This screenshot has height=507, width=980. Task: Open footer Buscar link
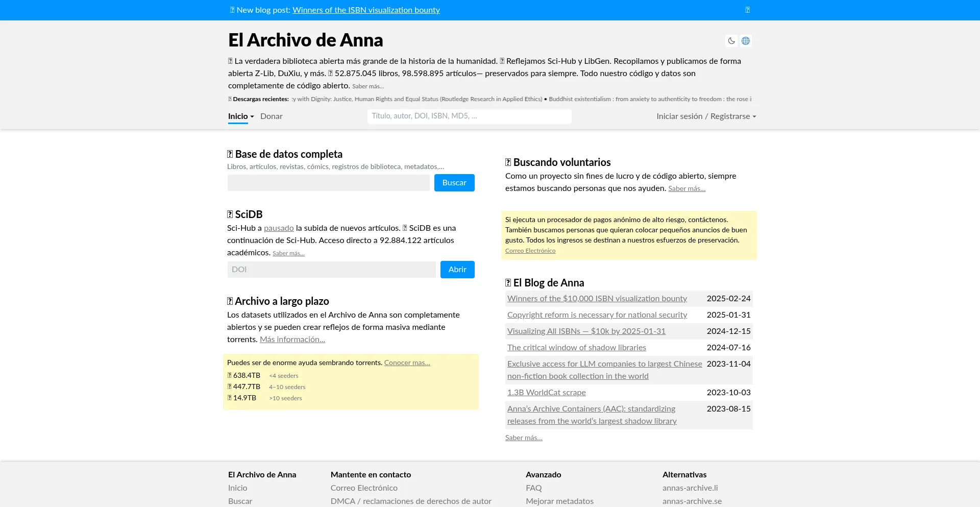pos(240,501)
